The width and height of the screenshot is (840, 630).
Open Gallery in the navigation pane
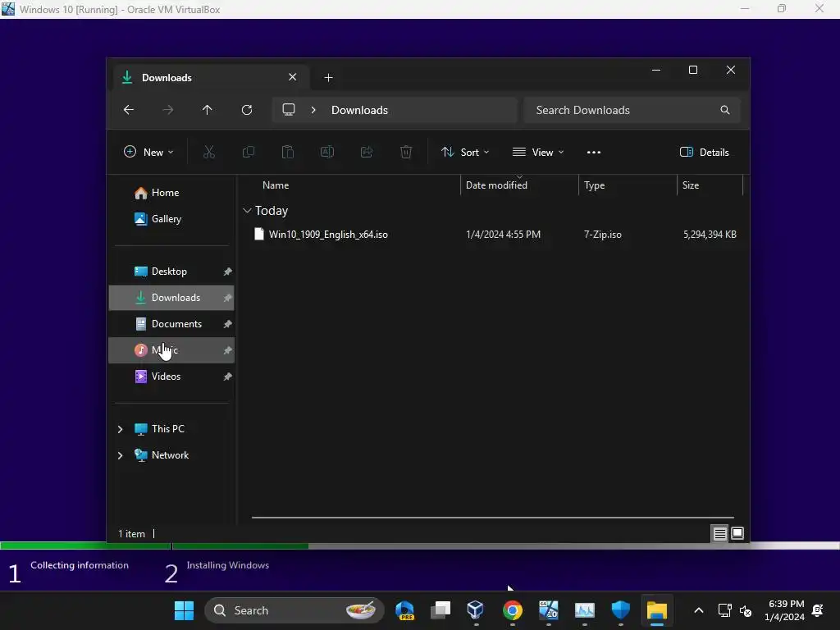171,218
